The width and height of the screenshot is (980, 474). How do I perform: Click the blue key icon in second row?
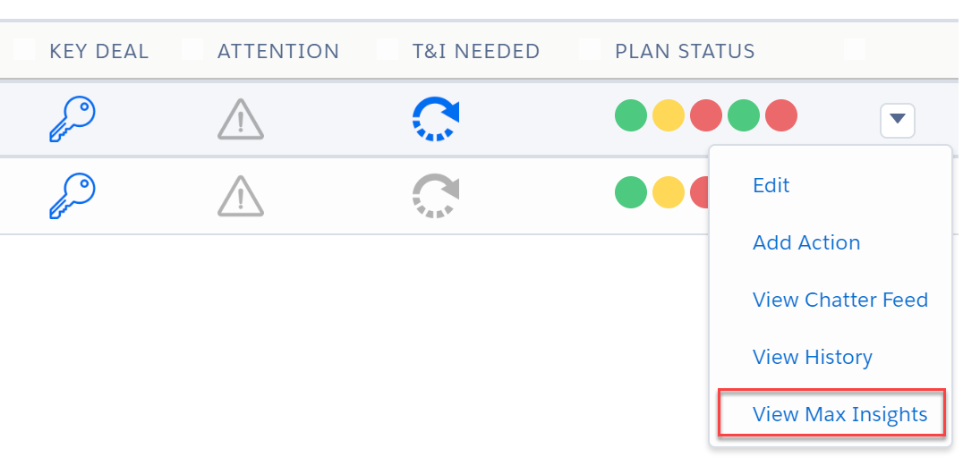[x=72, y=196]
